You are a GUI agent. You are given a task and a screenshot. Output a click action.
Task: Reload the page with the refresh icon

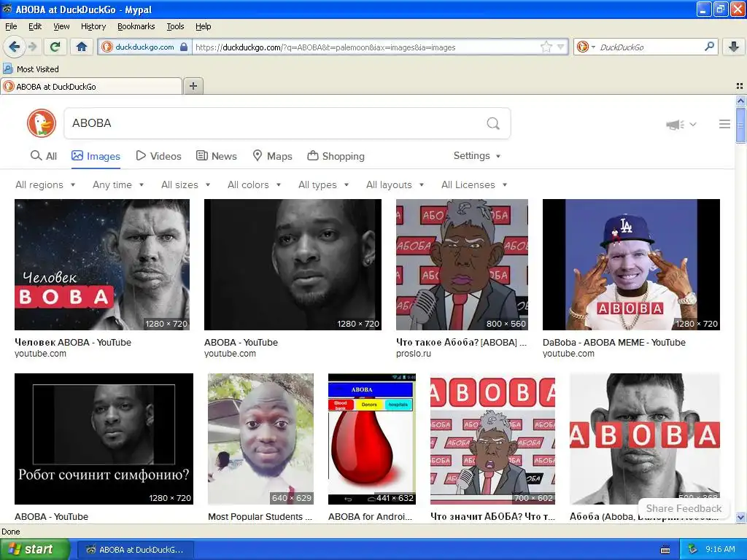tap(55, 47)
